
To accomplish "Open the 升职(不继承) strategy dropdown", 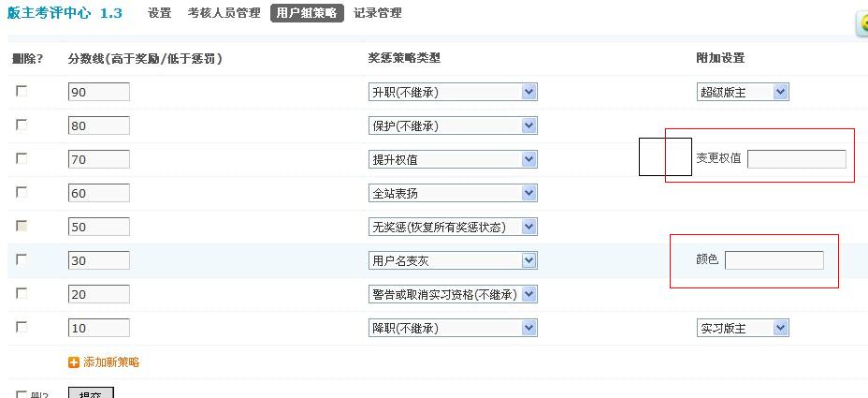I will [453, 92].
